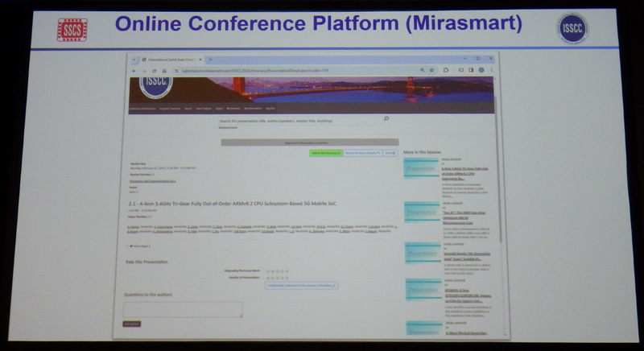Image resolution: width=644 pixels, height=351 pixels.
Task: Click the Questions to the authors text box
Action: pos(183,309)
